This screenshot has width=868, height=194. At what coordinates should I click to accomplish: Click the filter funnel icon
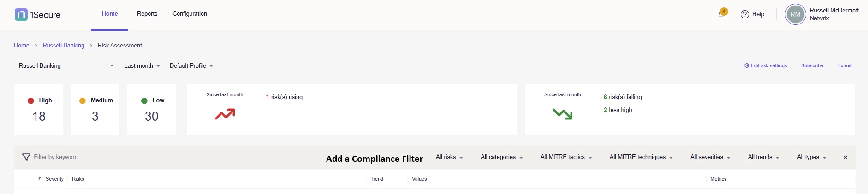pos(26,157)
